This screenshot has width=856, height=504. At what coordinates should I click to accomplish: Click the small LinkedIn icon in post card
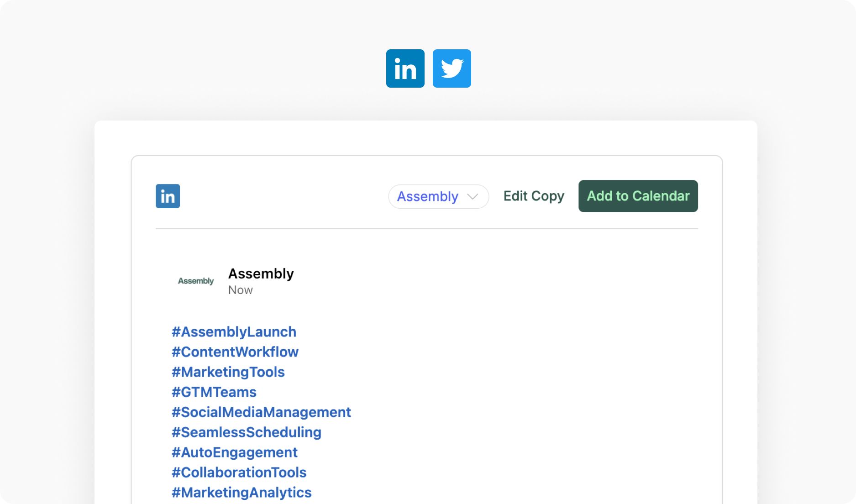[168, 196]
